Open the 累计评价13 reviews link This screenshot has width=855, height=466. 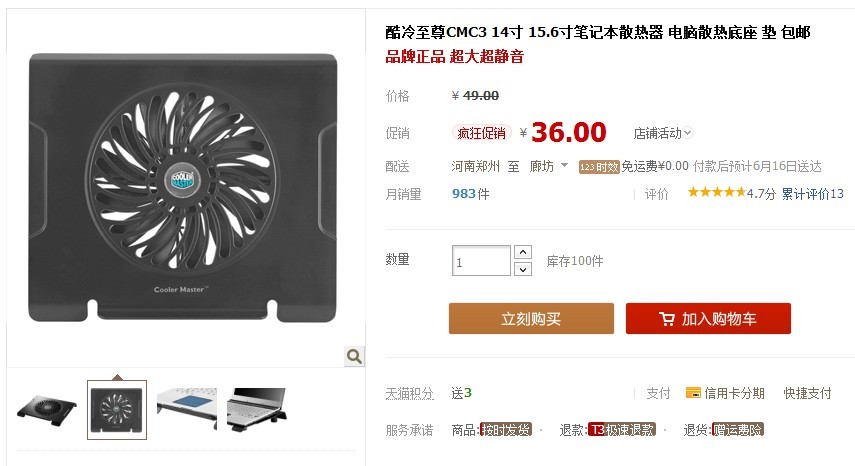pyautogui.click(x=812, y=193)
